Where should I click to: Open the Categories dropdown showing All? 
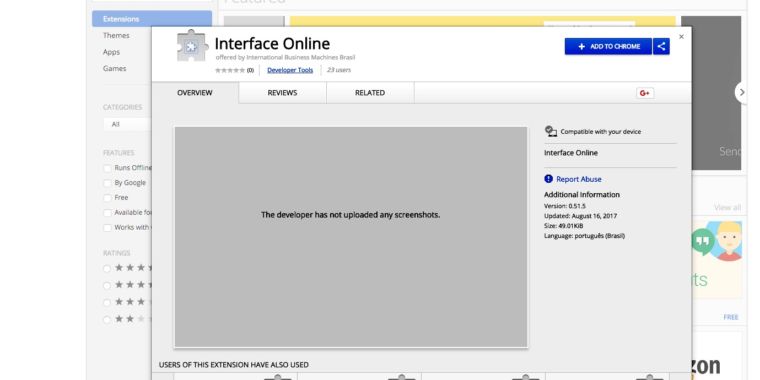point(127,124)
